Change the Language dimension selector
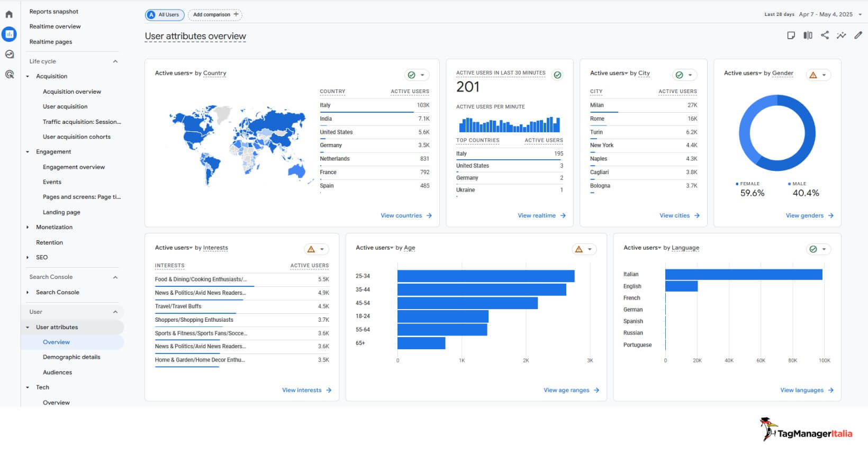868x453 pixels. [685, 248]
